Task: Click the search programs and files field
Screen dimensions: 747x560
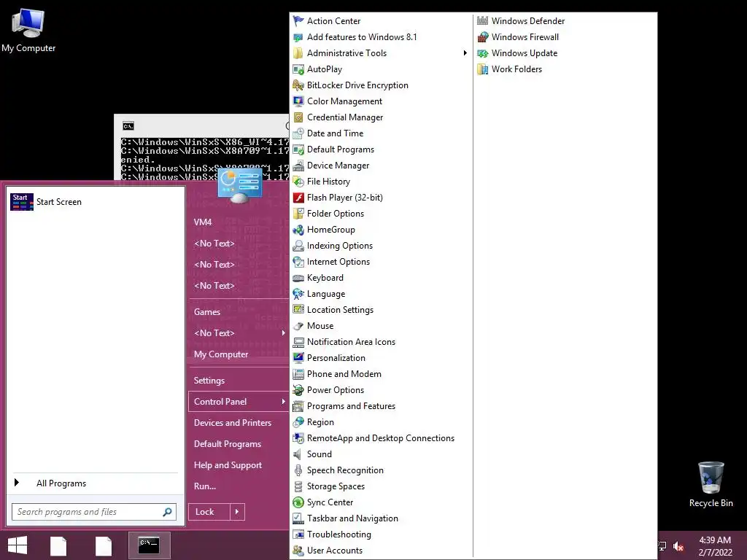Action: tap(94, 512)
